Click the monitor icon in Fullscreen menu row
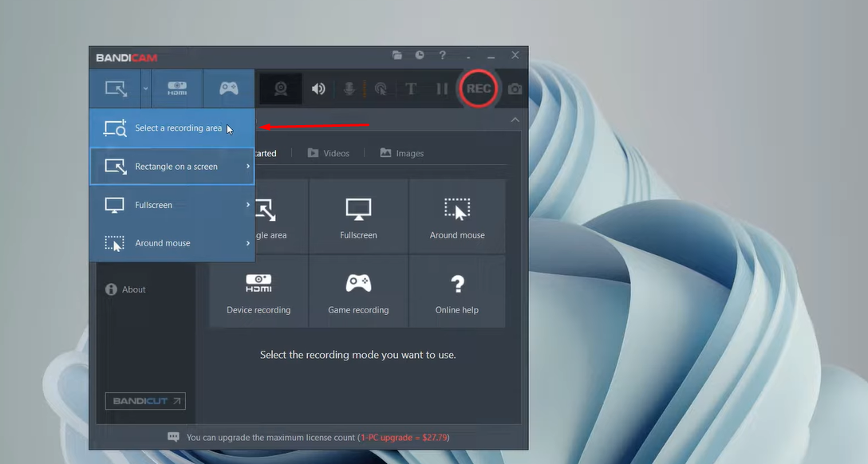The image size is (868, 464). [x=115, y=205]
